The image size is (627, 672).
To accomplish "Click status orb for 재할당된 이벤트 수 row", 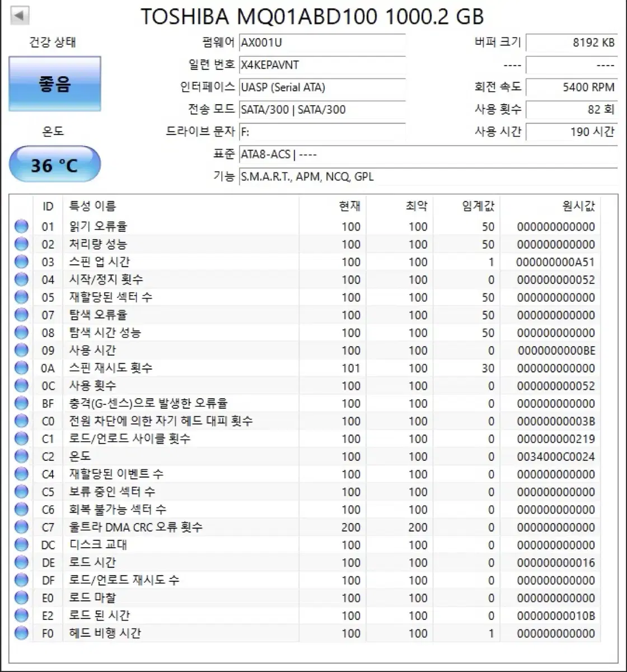I will (x=21, y=474).
